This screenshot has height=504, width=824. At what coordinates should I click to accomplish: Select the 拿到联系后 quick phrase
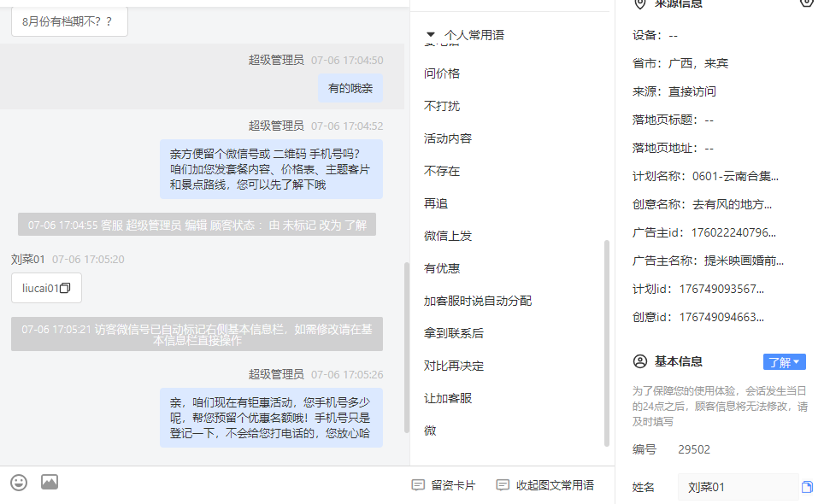(x=454, y=333)
